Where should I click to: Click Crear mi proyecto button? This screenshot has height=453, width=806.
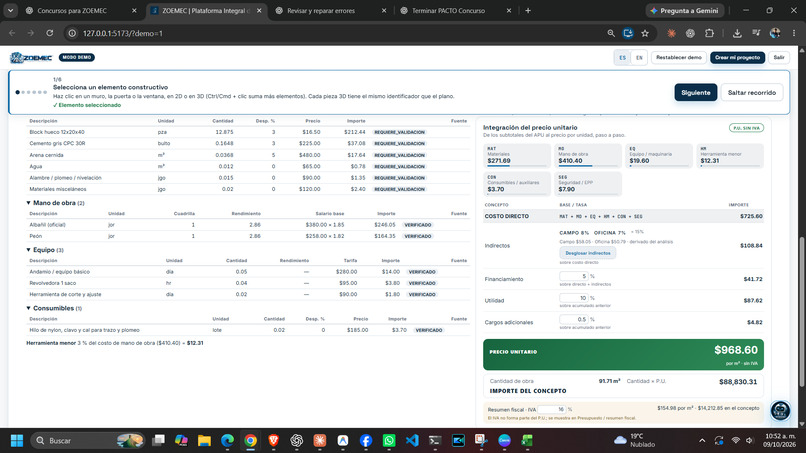coord(737,58)
